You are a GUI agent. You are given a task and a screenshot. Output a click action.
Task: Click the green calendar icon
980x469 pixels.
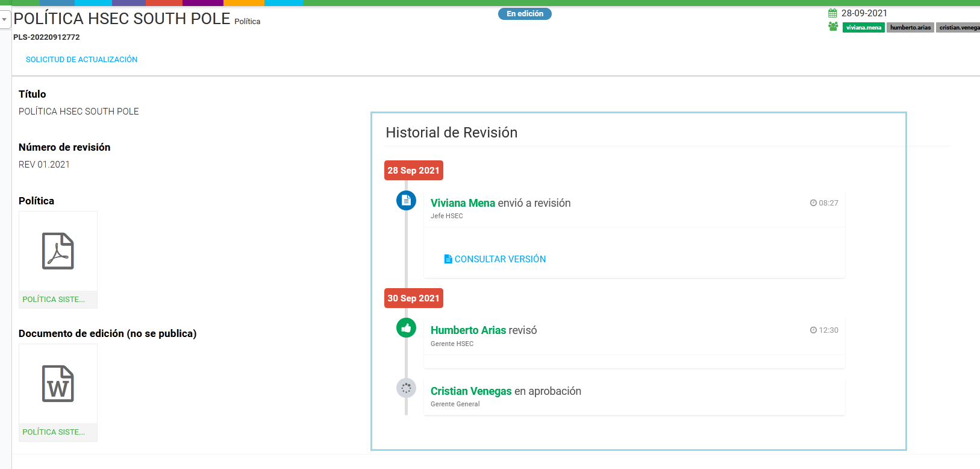pos(832,13)
